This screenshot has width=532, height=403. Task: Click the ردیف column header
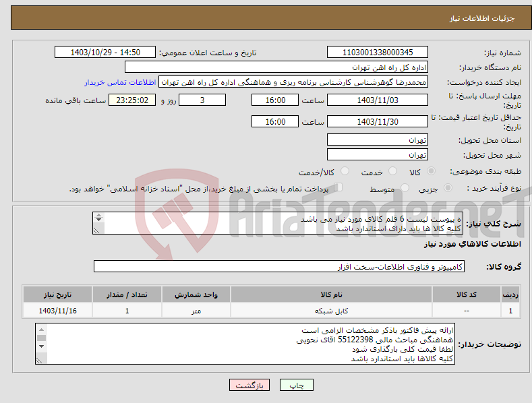click(x=510, y=294)
